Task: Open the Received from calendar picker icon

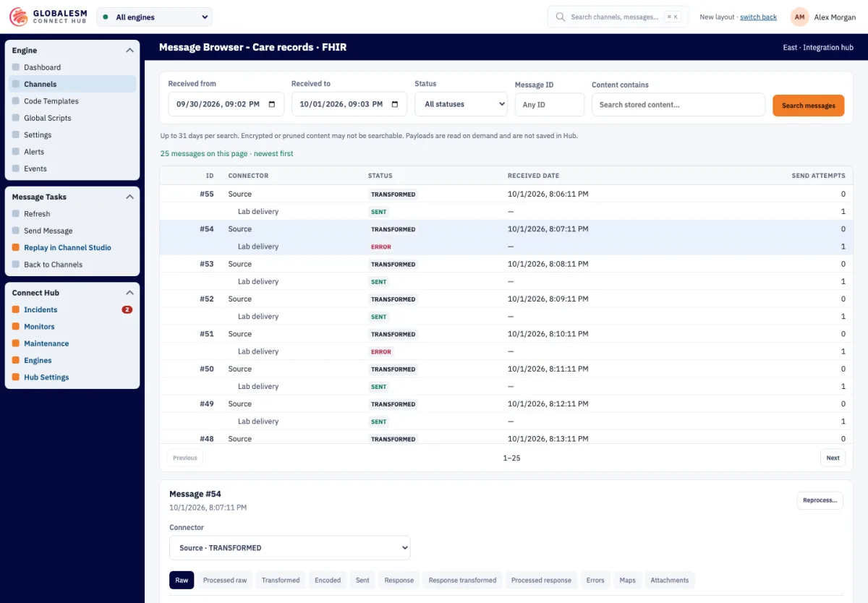Action: 272,104
